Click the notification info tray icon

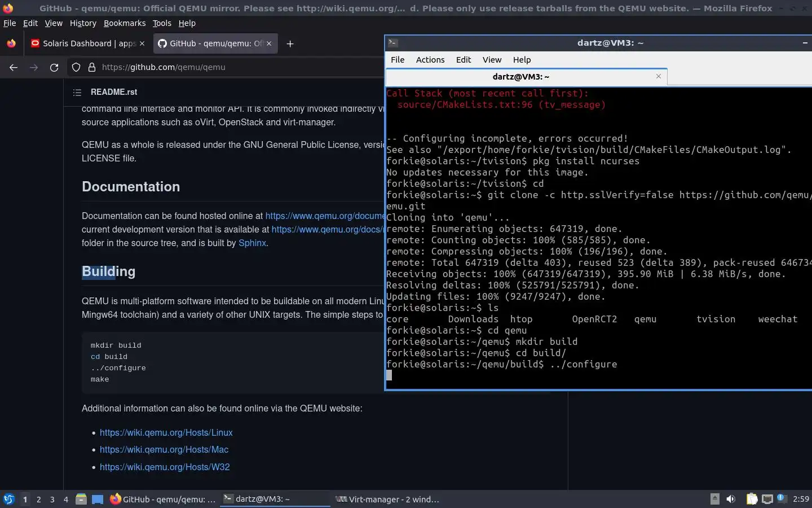pyautogui.click(x=781, y=498)
